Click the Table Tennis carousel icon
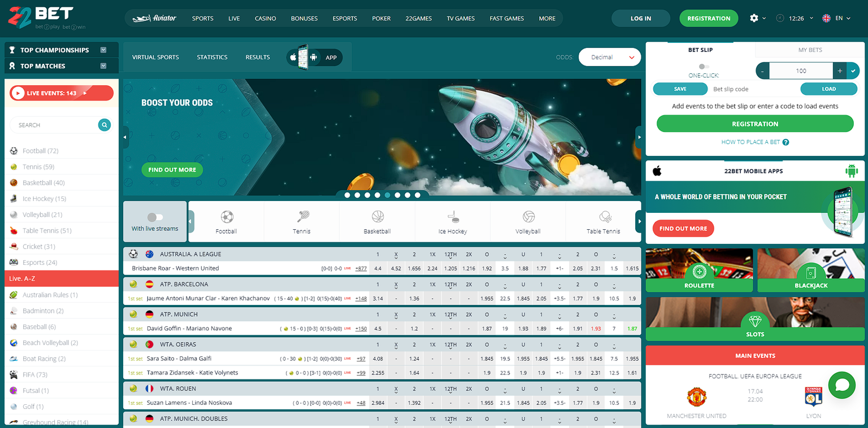The height and width of the screenshot is (428, 868). point(603,217)
